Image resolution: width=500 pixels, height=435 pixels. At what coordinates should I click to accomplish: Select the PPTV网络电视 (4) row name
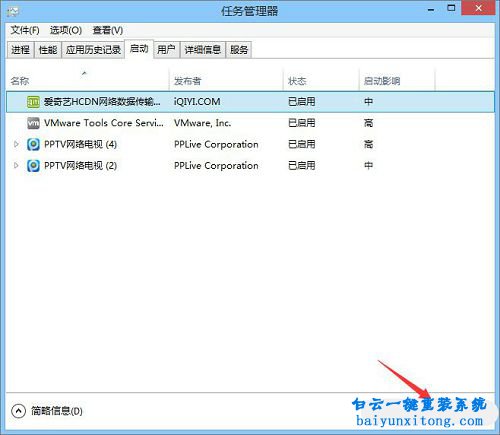[80, 144]
